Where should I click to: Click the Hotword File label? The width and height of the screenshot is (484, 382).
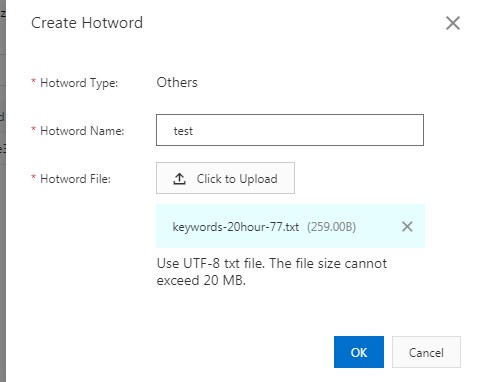click(75, 179)
